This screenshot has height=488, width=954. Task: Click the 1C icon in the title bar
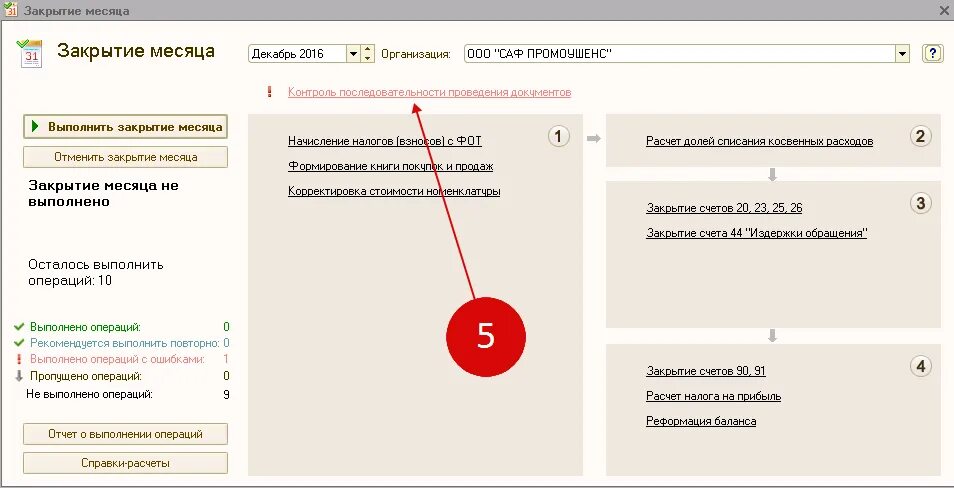(x=10, y=10)
